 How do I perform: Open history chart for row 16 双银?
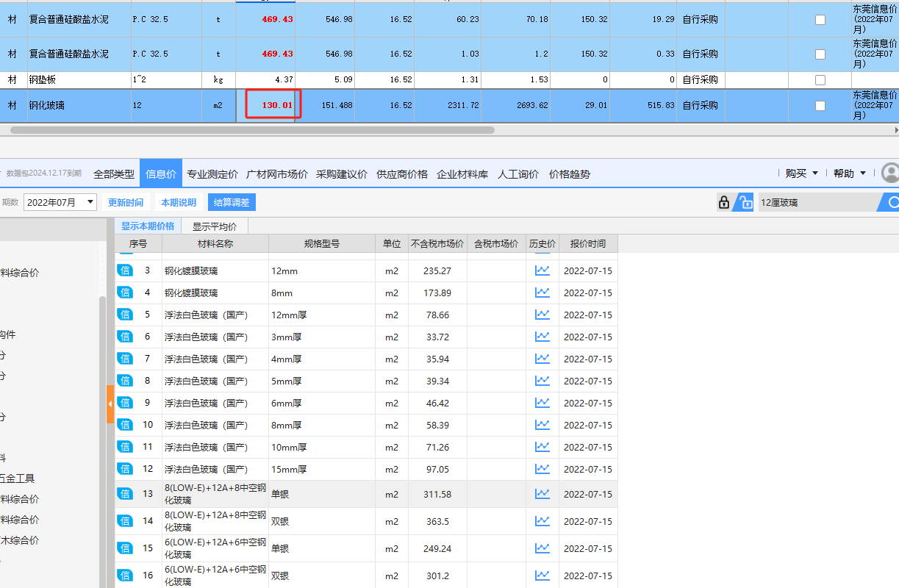(542, 576)
